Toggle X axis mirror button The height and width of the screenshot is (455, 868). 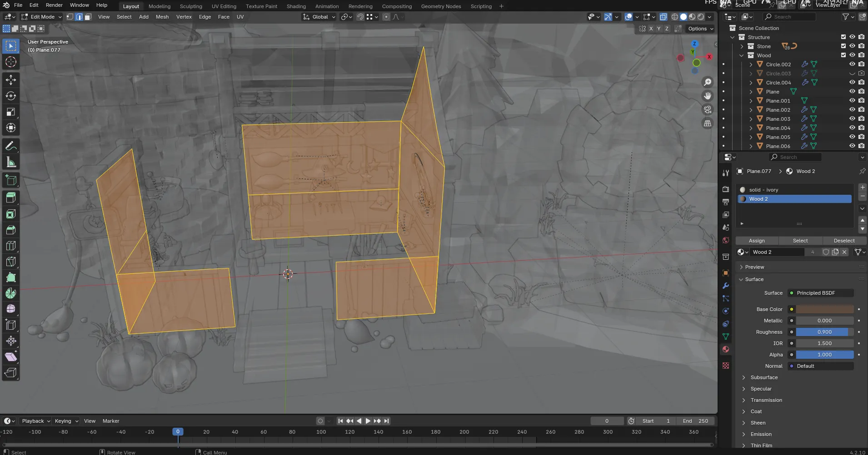(651, 29)
